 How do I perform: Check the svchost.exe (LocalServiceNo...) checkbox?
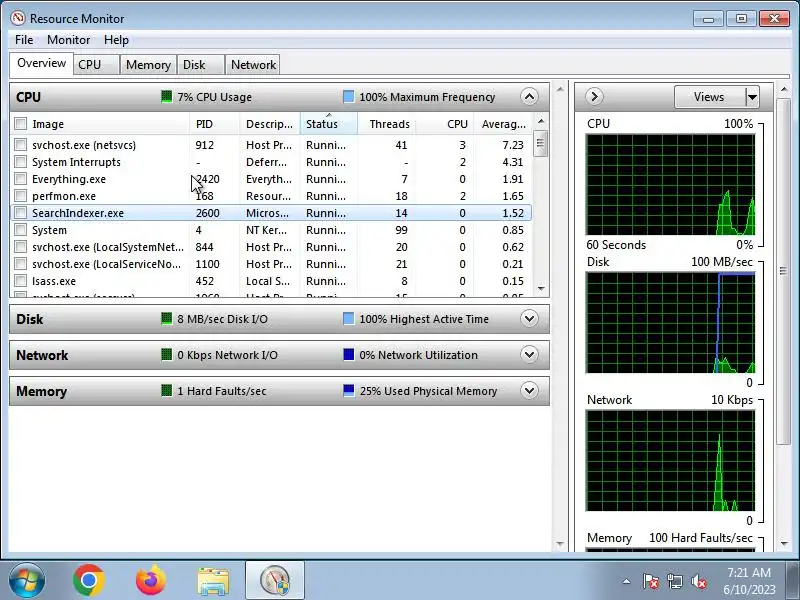click(20, 264)
